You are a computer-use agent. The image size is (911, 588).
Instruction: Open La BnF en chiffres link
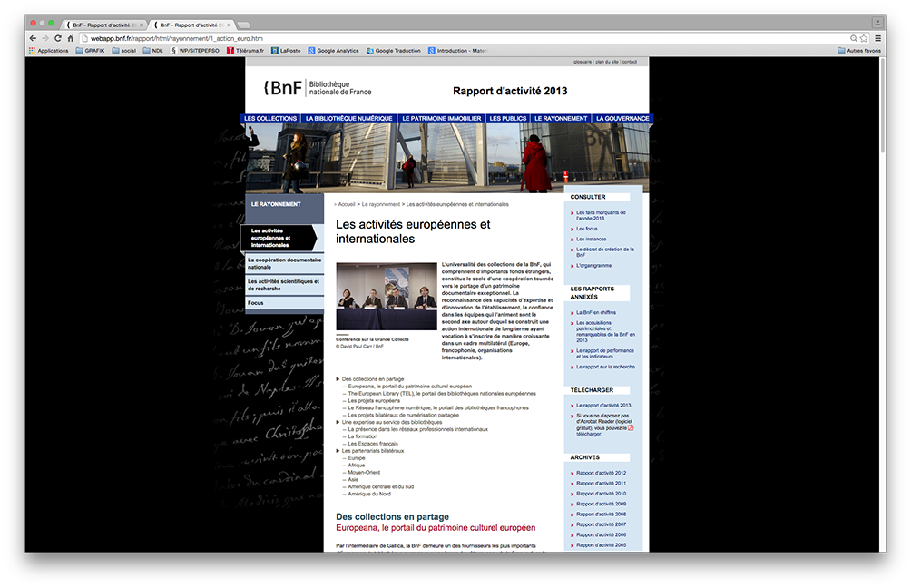[x=595, y=312]
